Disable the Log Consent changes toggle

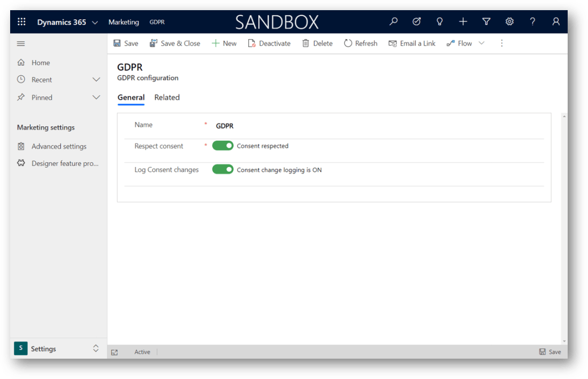pos(223,170)
